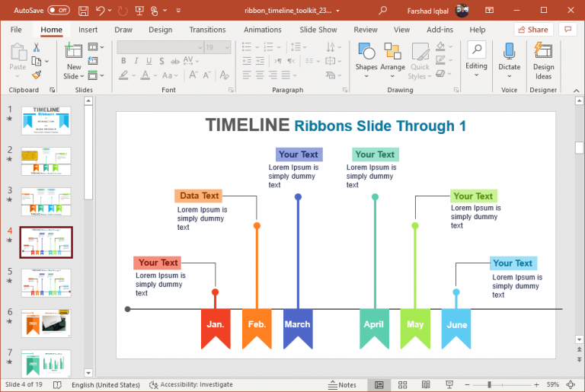
Task: Apply text shadow formatting
Action: pyautogui.click(x=161, y=61)
